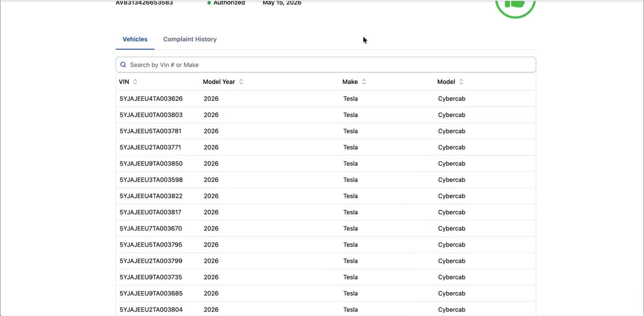The width and height of the screenshot is (644, 316).
Task: Select VIN 5YJAJEEU0TA003817
Action: pyautogui.click(x=150, y=212)
